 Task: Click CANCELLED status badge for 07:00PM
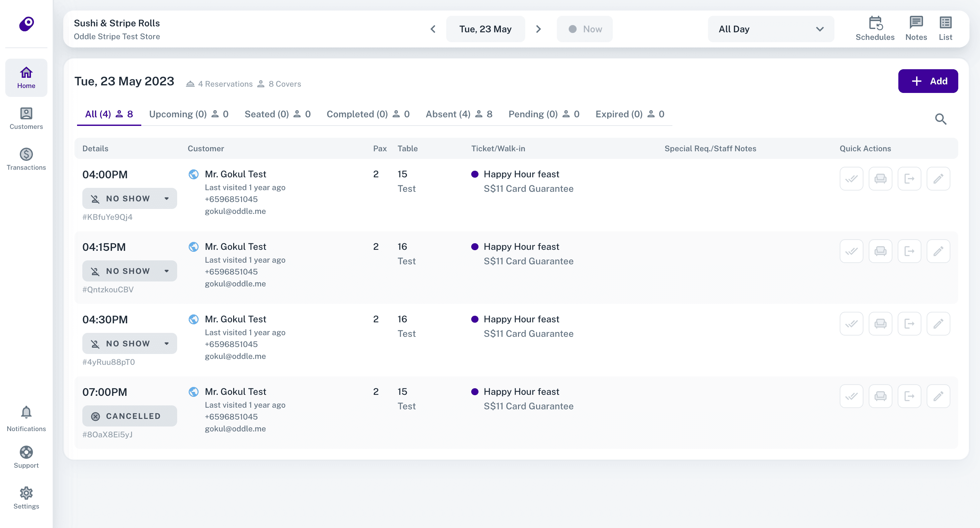tap(129, 416)
